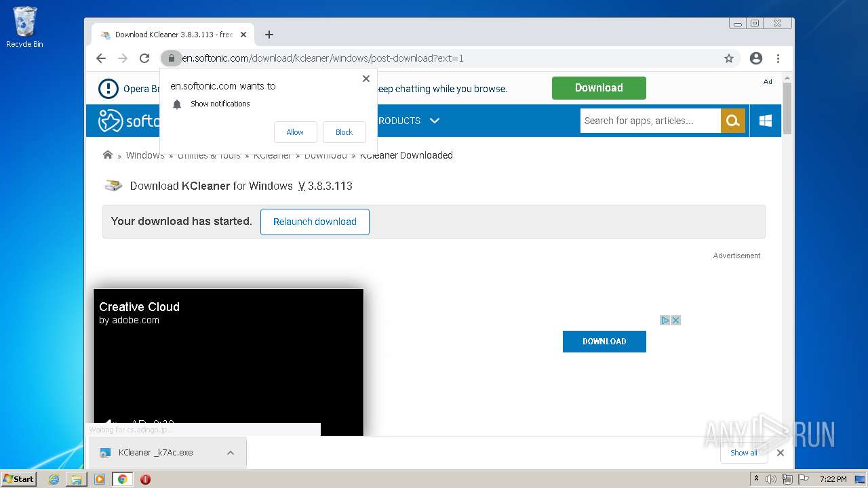Open the Chrome profile icon
This screenshot has width=868, height=488.
coord(756,58)
